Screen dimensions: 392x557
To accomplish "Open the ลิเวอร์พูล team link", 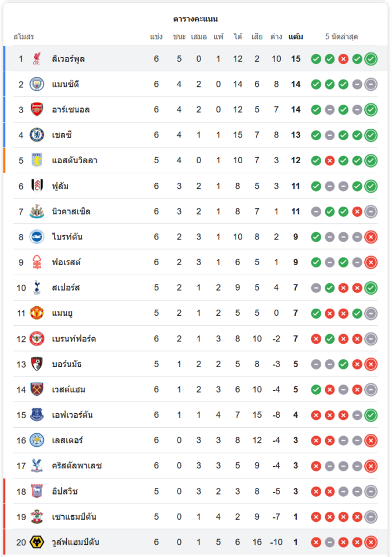I will click(x=68, y=58).
